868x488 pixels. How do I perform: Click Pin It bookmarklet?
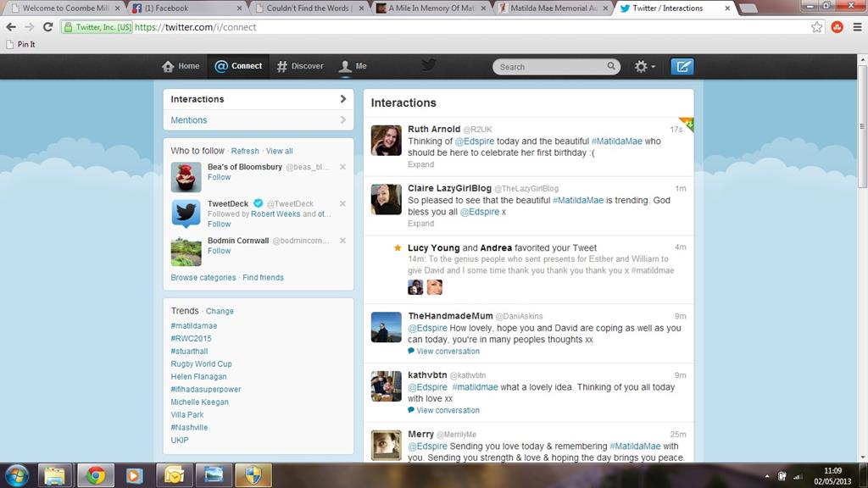click(x=20, y=44)
